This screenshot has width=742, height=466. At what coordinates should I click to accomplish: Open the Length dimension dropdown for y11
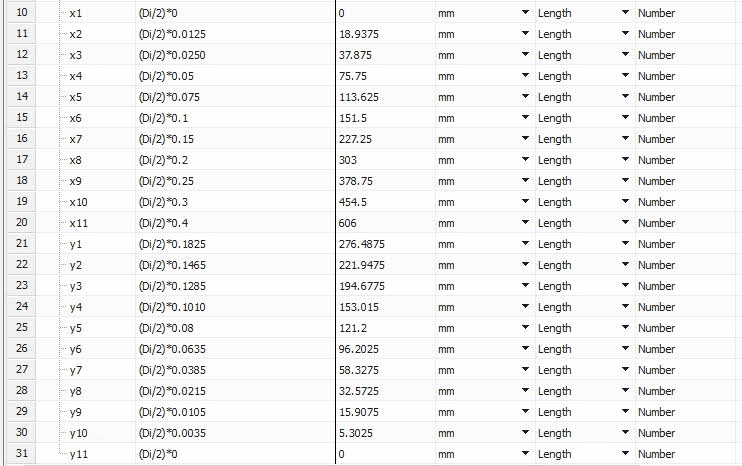coord(625,454)
